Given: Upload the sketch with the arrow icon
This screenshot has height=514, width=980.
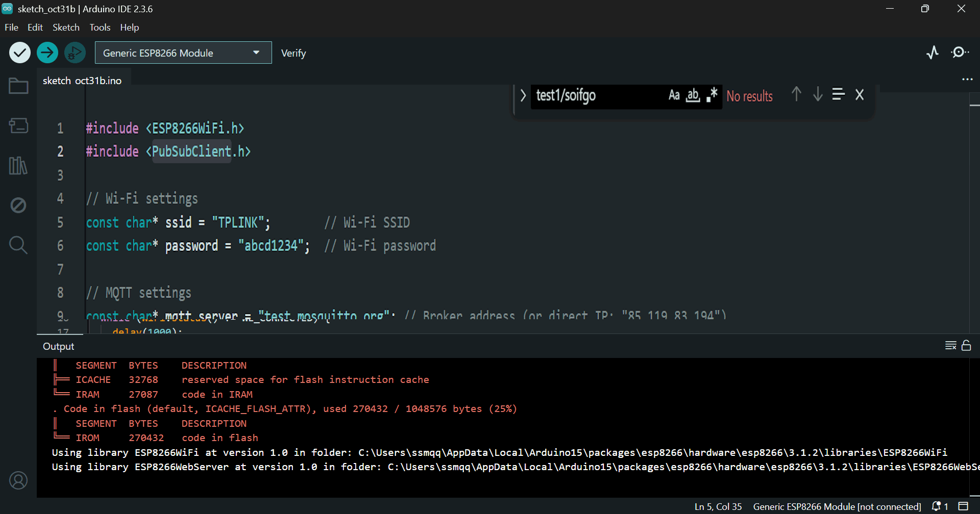Looking at the screenshot, I should pyautogui.click(x=47, y=52).
